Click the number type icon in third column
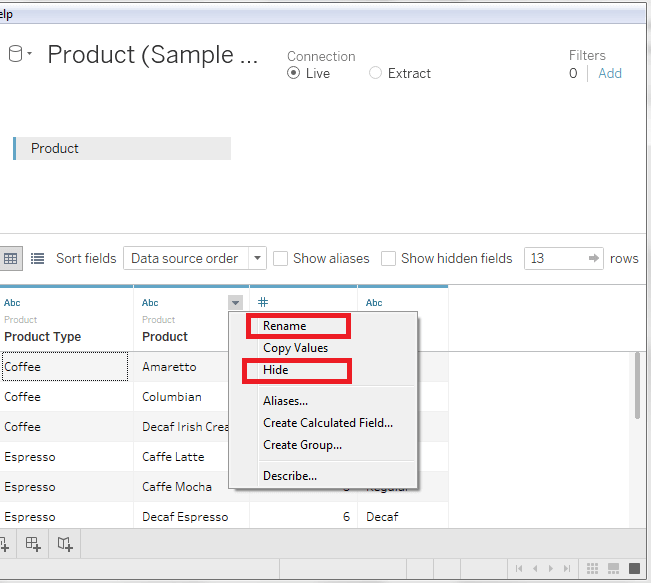Viewport: 651px width, 583px height. click(x=263, y=302)
